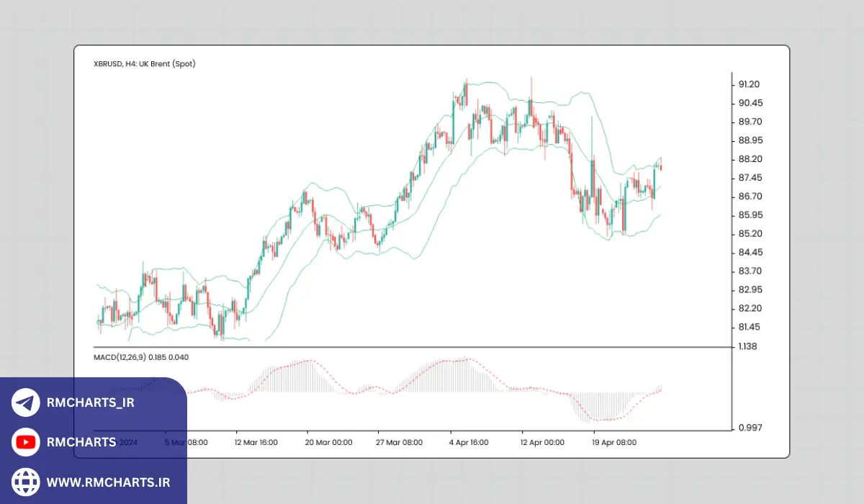Click the YouTube play icon
This screenshot has width=864, height=504.
[26, 442]
